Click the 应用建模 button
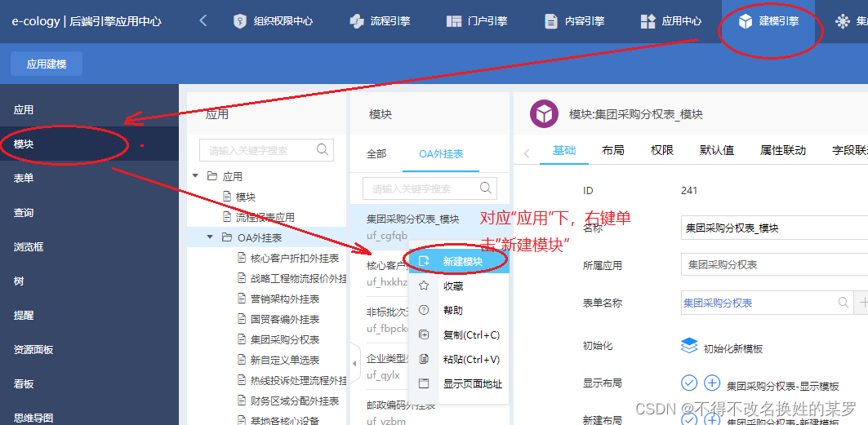The image size is (868, 425). click(47, 64)
